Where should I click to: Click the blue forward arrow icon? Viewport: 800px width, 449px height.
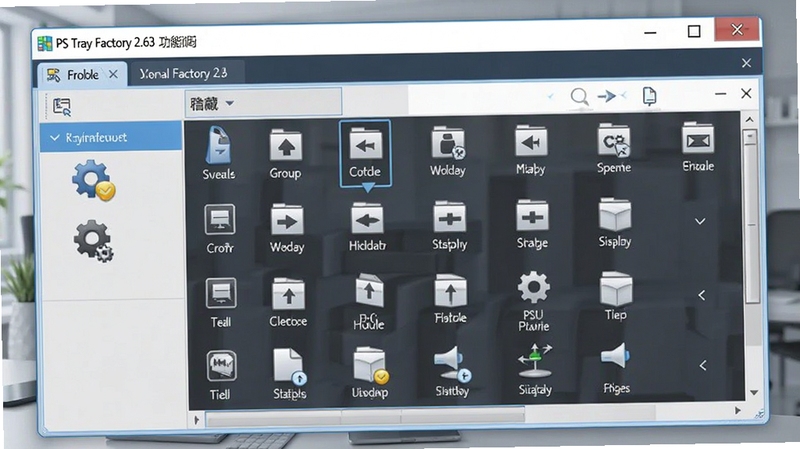tap(607, 96)
